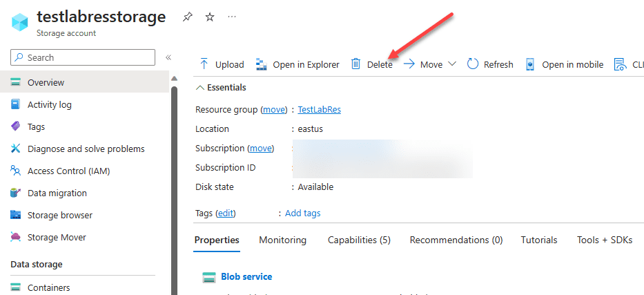Add storage account to favorites star
644x295 pixels.
210,17
